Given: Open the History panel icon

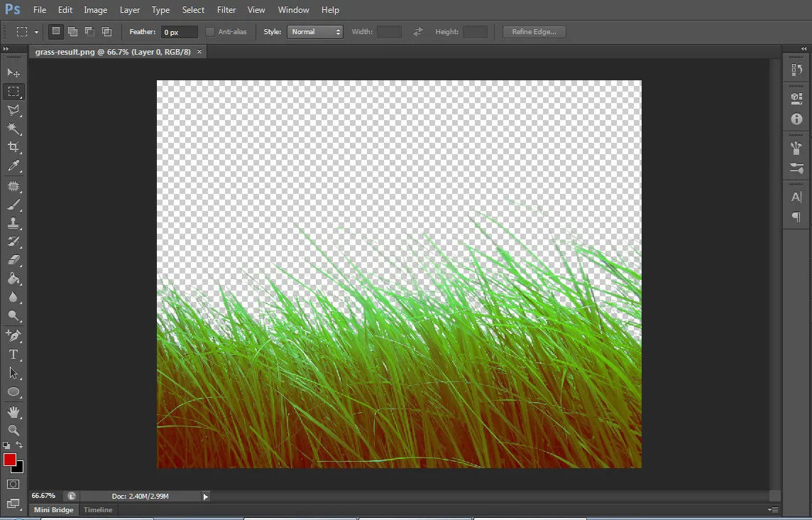Looking at the screenshot, I should tap(796, 70).
